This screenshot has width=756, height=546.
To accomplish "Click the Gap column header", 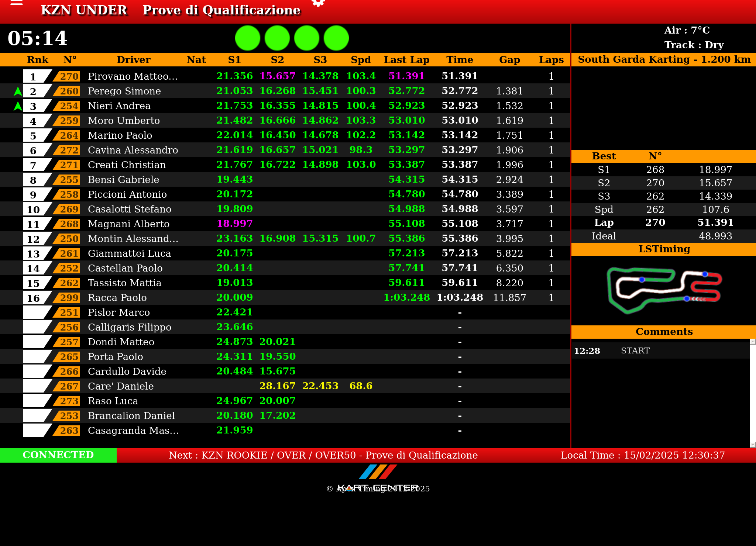I will coord(509,60).
